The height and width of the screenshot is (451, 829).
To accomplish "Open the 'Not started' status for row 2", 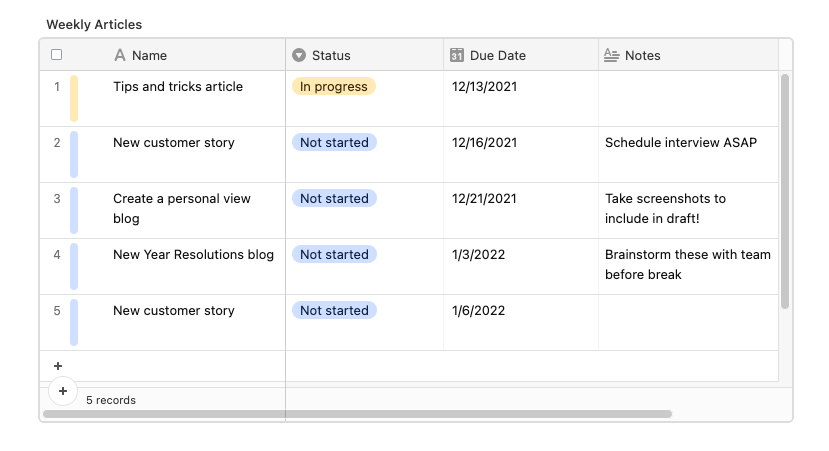I will pos(334,142).
